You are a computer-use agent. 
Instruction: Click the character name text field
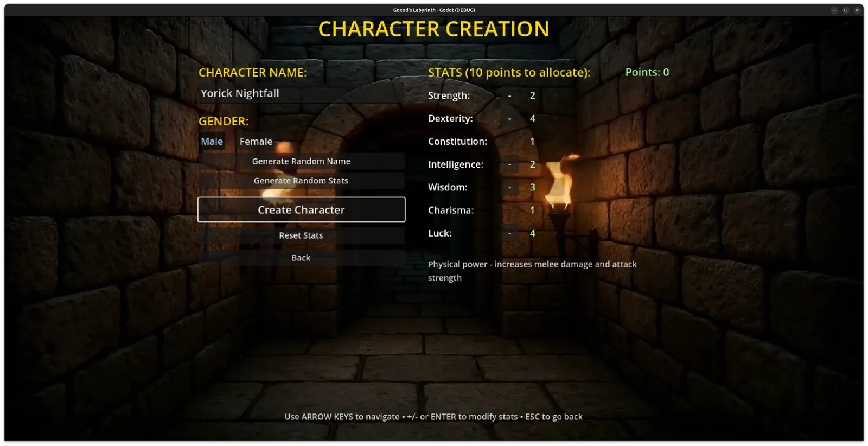click(x=301, y=94)
